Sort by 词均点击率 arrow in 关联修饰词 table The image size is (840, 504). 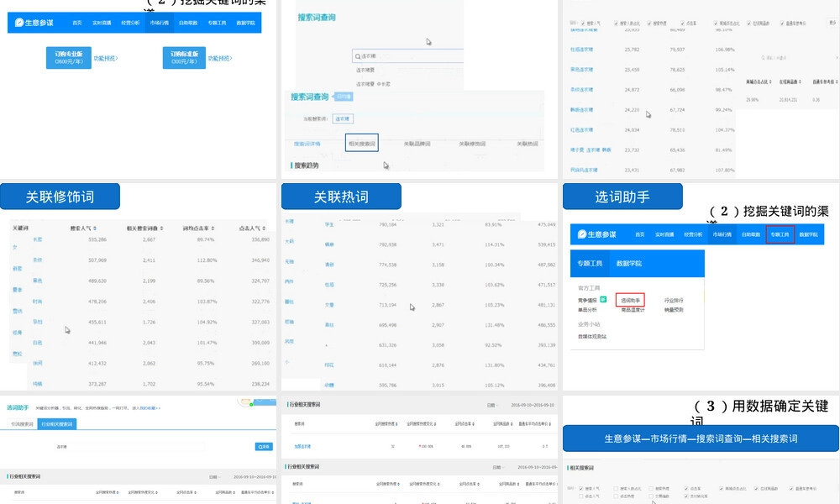[x=213, y=228]
